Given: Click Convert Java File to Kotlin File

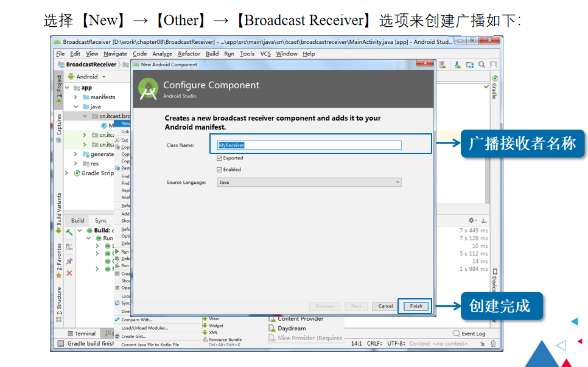Looking at the screenshot, I should [150, 344].
